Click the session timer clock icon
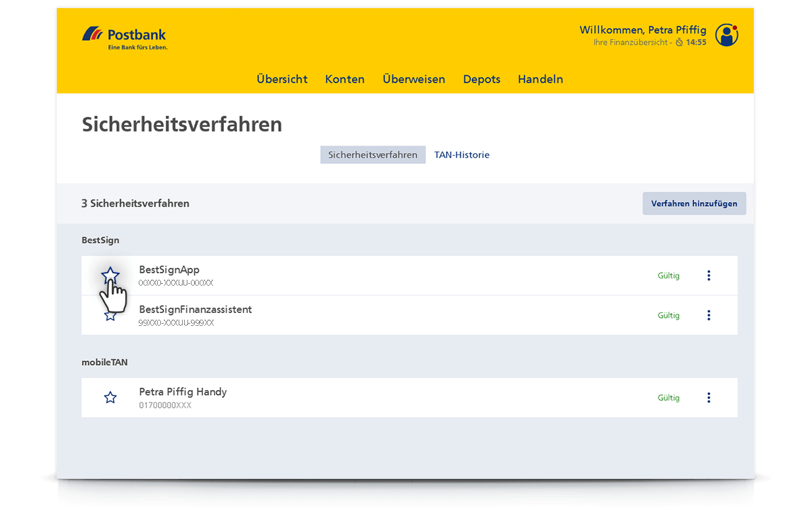 point(679,42)
